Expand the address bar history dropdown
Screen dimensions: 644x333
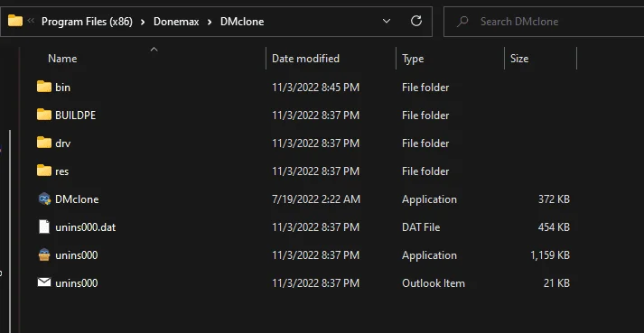coord(387,21)
